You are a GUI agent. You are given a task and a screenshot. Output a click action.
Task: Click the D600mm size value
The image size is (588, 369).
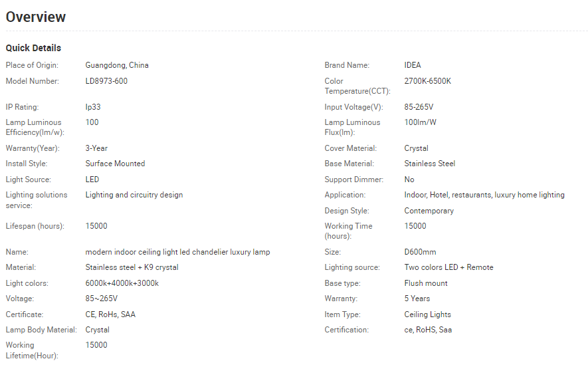pyautogui.click(x=420, y=252)
